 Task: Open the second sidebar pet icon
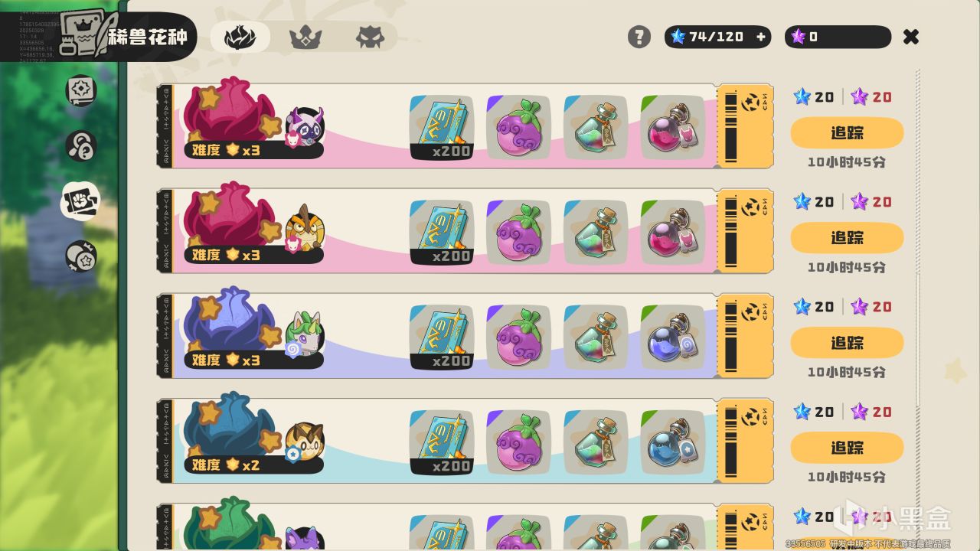tap(80, 146)
